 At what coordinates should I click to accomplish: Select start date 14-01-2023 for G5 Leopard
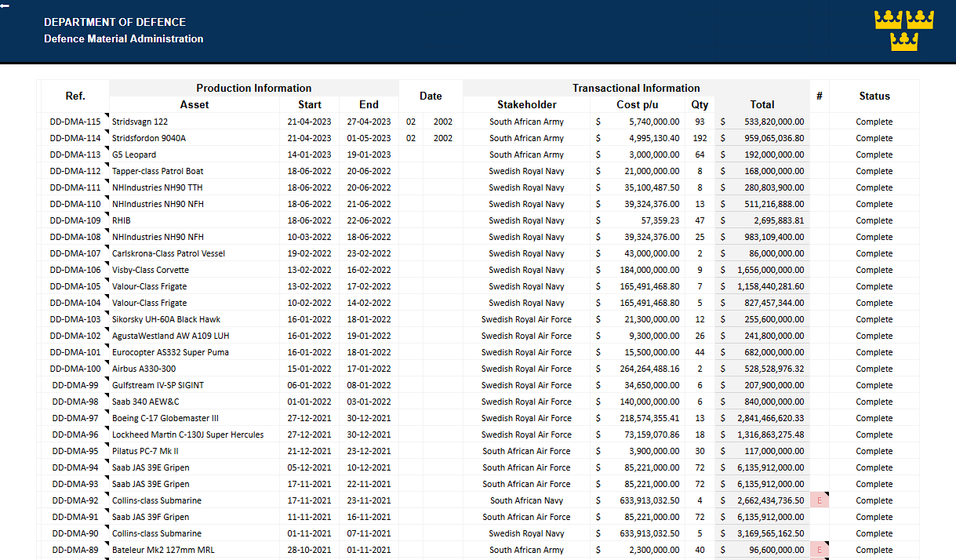310,155
